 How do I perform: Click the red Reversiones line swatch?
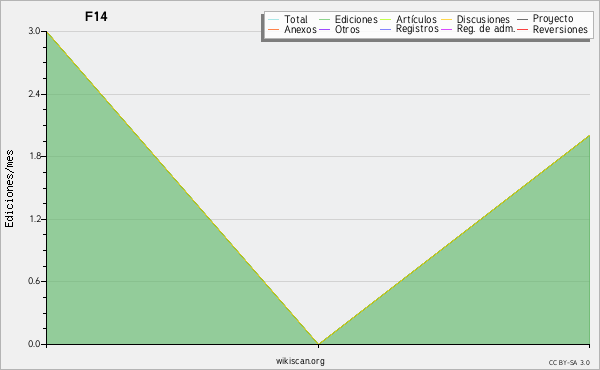pyautogui.click(x=522, y=29)
